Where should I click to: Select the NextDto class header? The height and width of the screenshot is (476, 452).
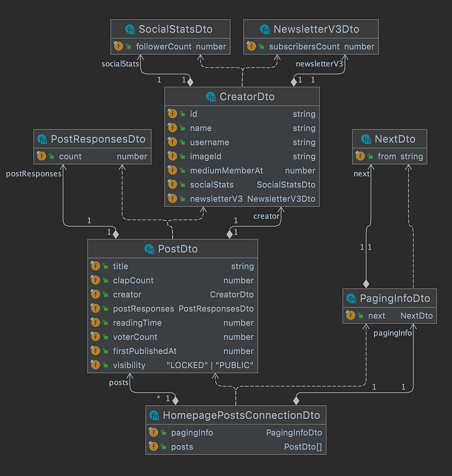point(389,139)
